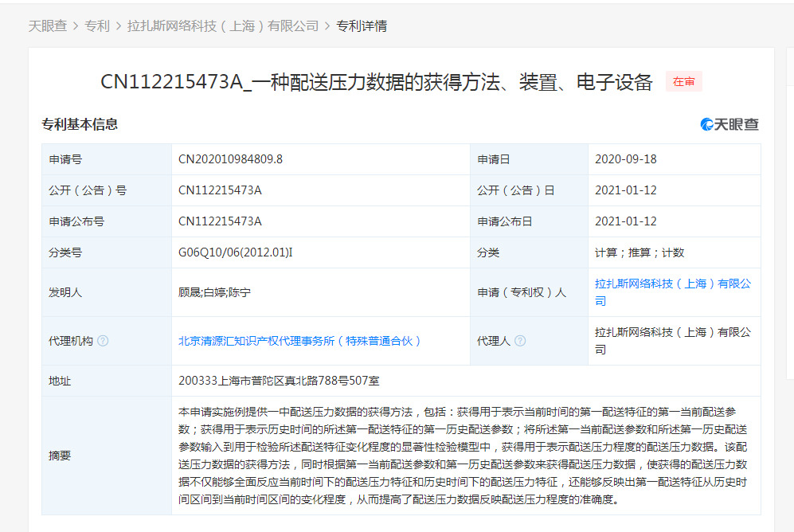This screenshot has height=532, width=794.
Task: Click the 专利基本信息 section heading
Action: tap(80, 124)
